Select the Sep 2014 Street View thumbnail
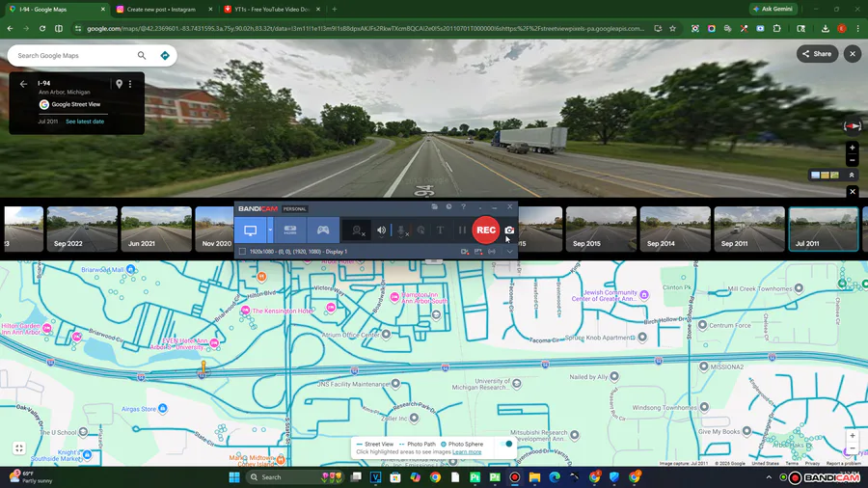 [x=675, y=230]
